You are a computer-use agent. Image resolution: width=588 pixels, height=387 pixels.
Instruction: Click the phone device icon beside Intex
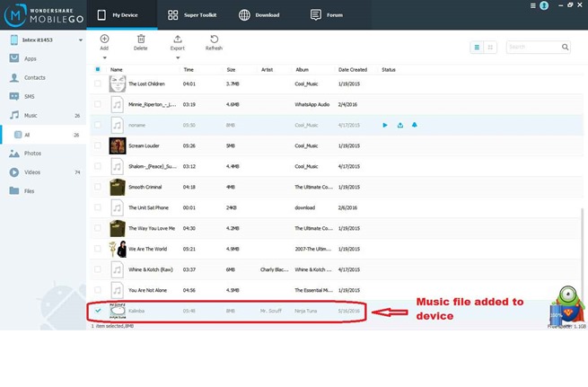click(x=13, y=40)
